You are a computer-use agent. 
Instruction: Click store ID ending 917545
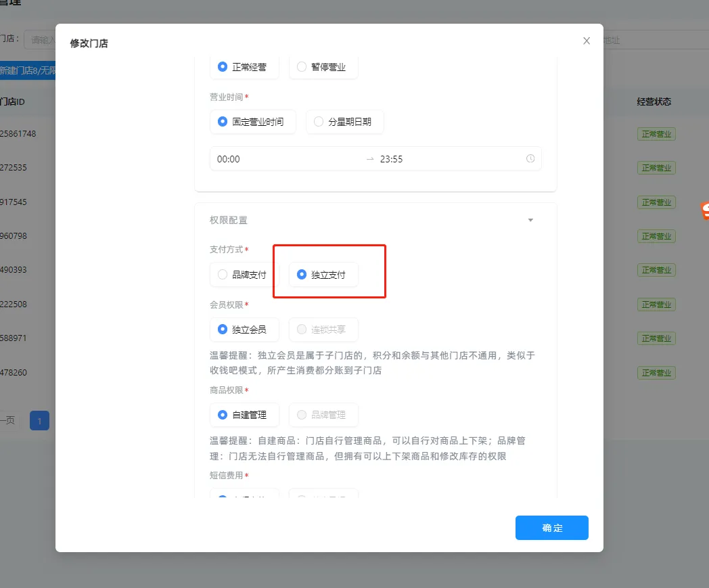(x=14, y=202)
